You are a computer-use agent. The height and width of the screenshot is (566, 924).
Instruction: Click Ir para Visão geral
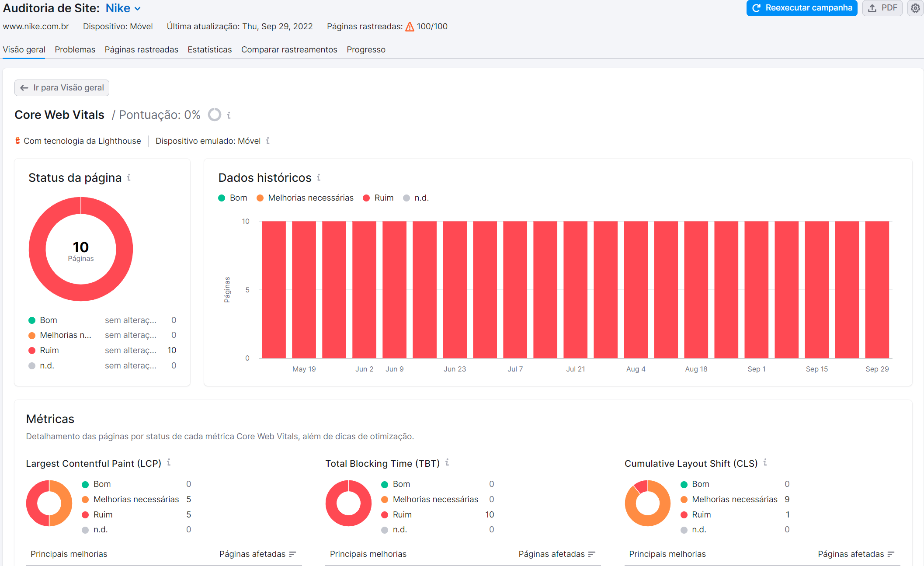click(x=61, y=87)
